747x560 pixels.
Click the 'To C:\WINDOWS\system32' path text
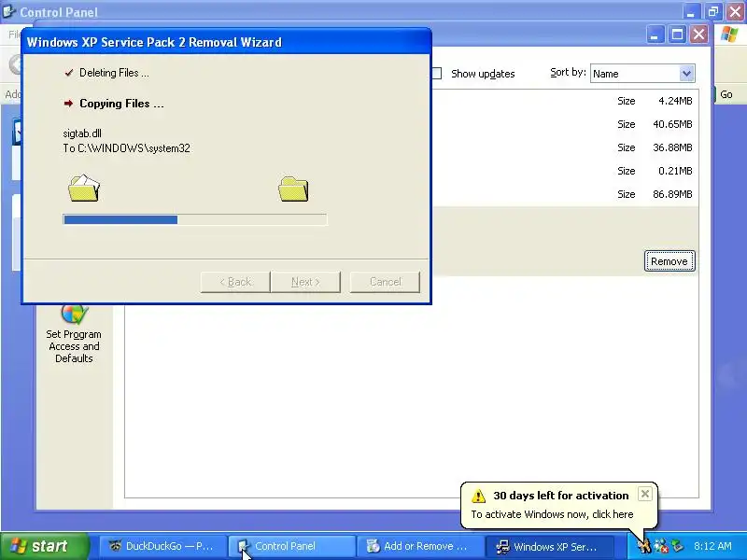pos(126,148)
